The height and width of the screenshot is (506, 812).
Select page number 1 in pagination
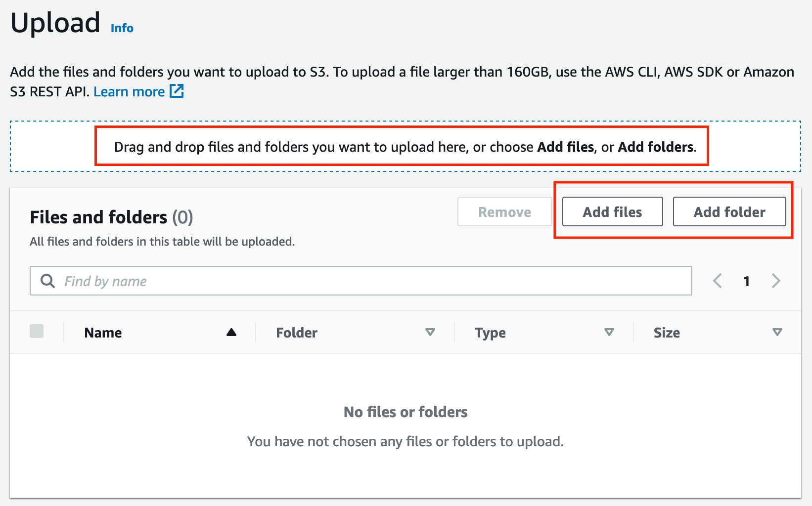[747, 282]
